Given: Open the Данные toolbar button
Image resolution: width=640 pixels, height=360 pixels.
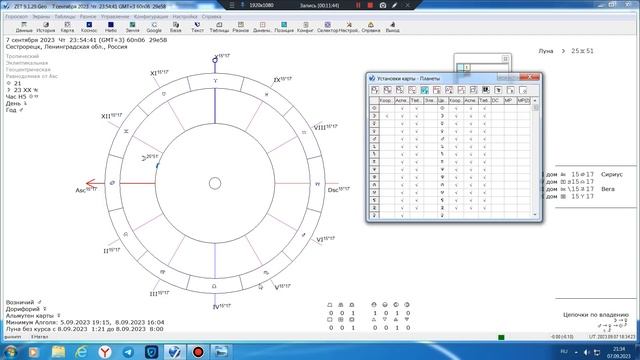Looking at the screenshot, I should point(24,27).
